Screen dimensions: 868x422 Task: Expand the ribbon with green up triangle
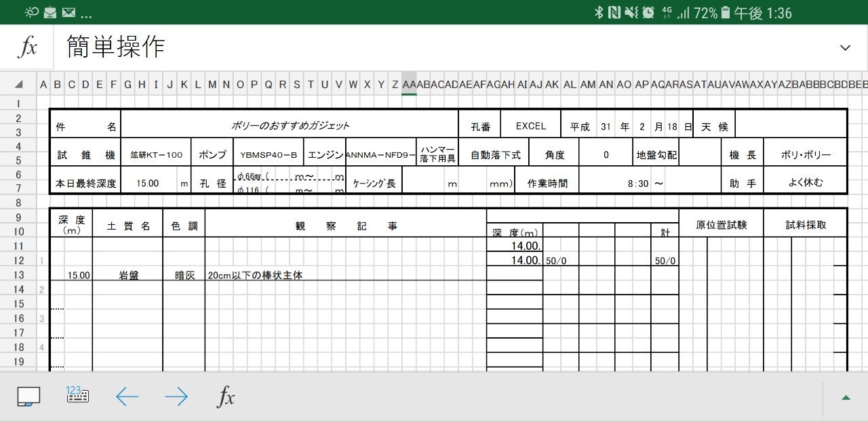[846, 397]
